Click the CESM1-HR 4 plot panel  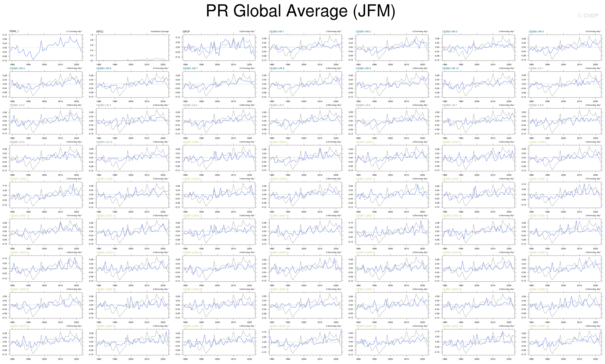tap(565, 48)
